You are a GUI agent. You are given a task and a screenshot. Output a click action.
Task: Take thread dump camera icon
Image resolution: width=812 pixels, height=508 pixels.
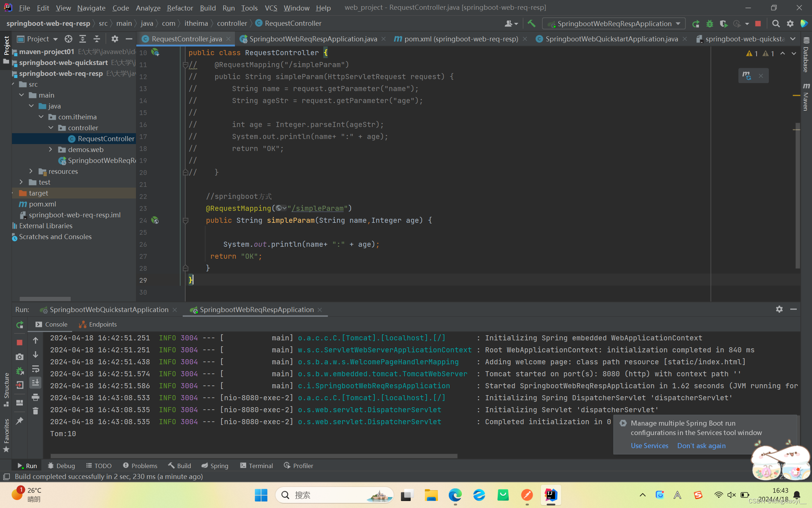(x=20, y=357)
